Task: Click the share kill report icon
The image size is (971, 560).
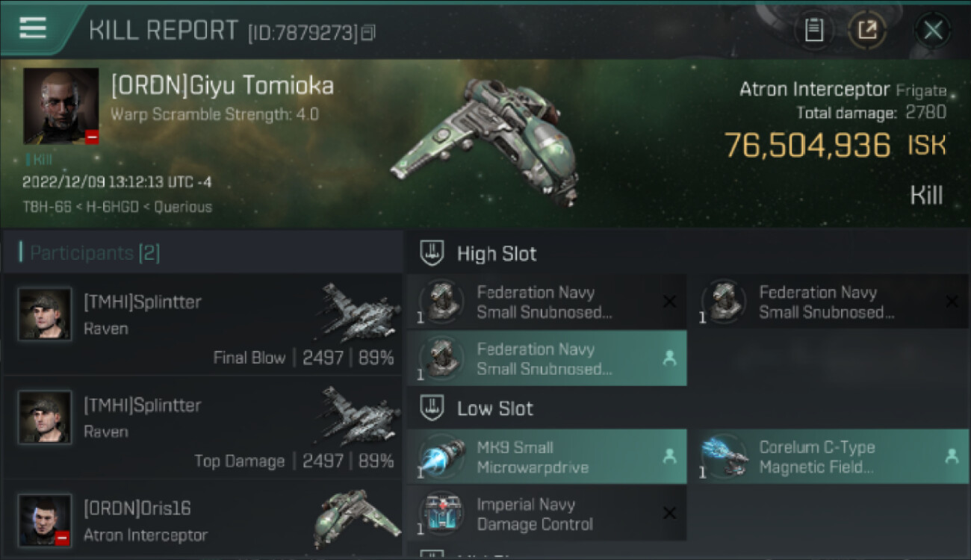Action: (x=866, y=30)
